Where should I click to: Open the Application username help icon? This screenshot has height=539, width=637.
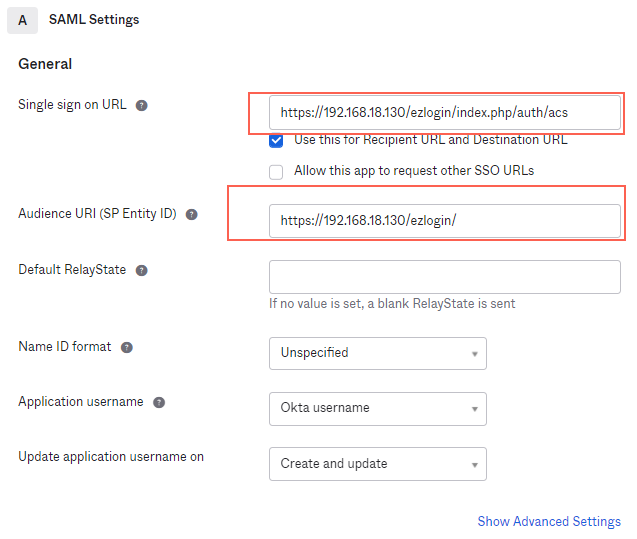click(159, 403)
